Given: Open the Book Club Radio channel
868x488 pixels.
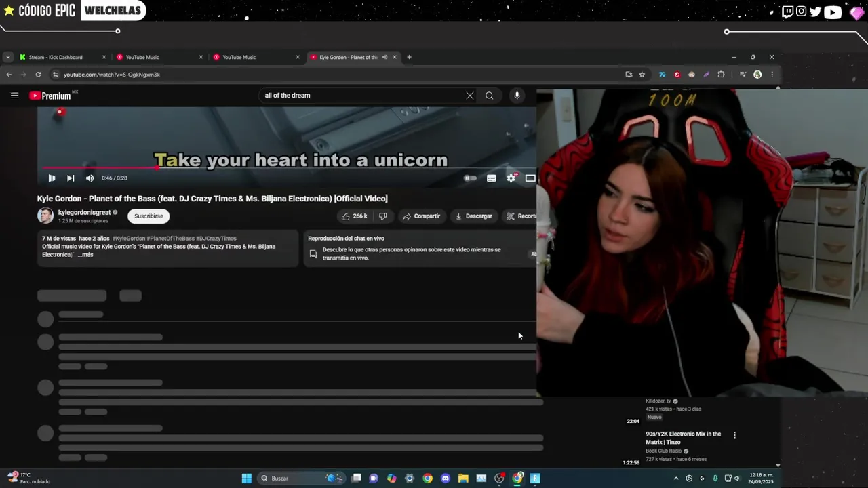Looking at the screenshot, I should tap(663, 451).
